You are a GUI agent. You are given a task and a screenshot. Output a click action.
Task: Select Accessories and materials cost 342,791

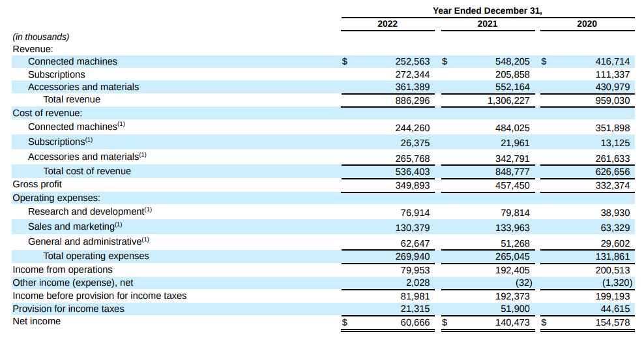pos(512,159)
